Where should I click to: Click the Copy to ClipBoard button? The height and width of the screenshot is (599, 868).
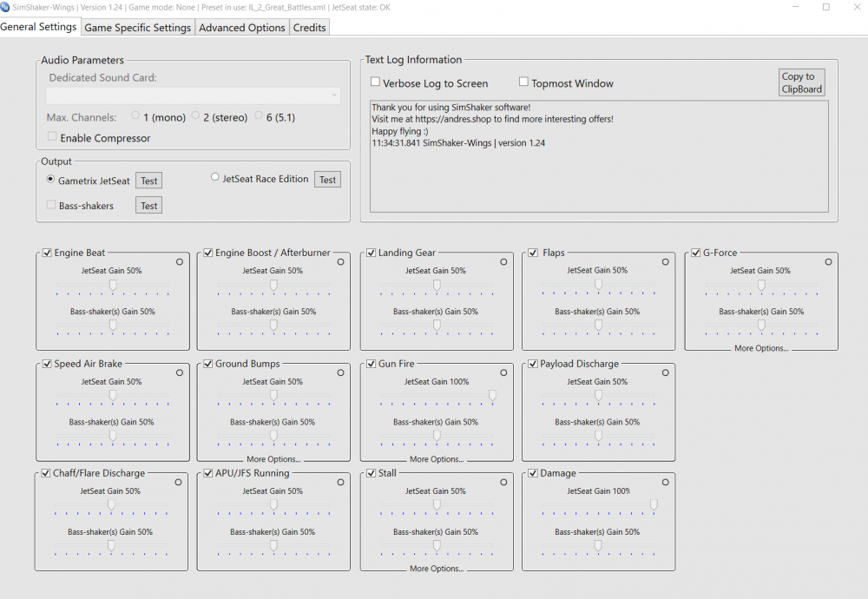(801, 82)
